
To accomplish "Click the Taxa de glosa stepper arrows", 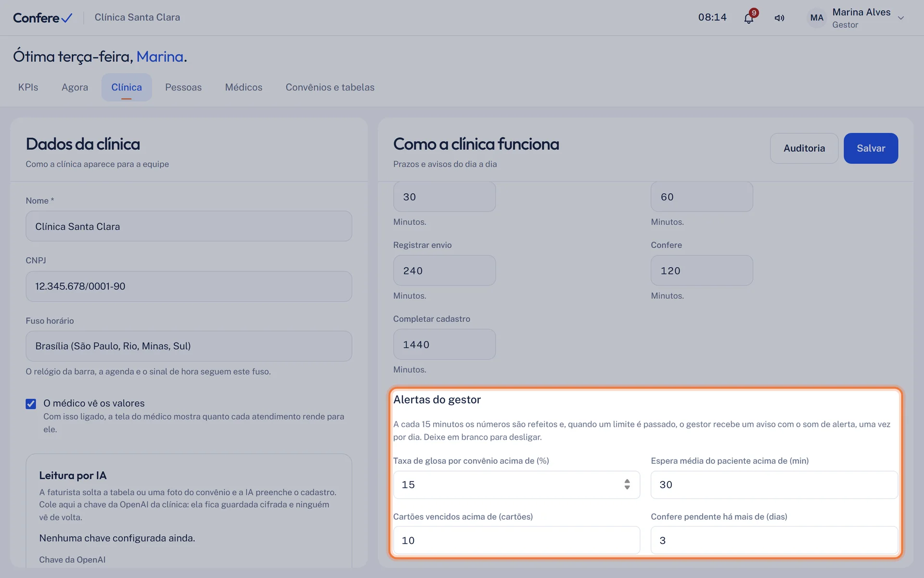I will [627, 485].
